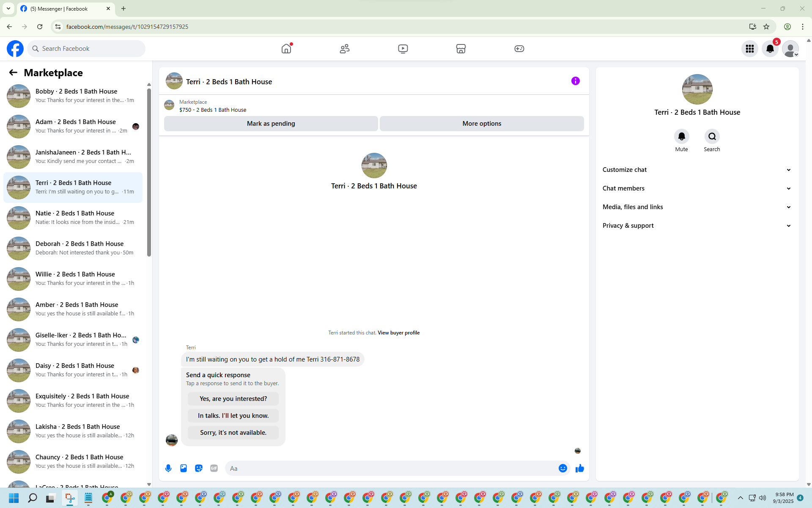The width and height of the screenshot is (812, 508).
Task: Open Amber's conversation
Action: click(x=73, y=309)
